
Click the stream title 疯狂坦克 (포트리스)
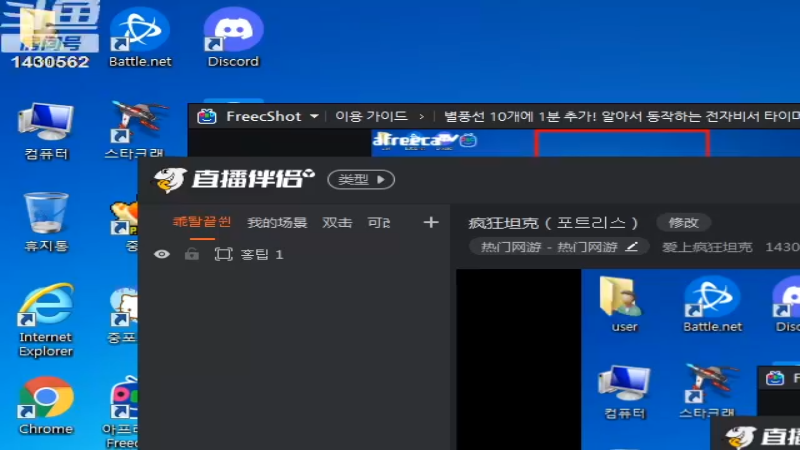(554, 222)
